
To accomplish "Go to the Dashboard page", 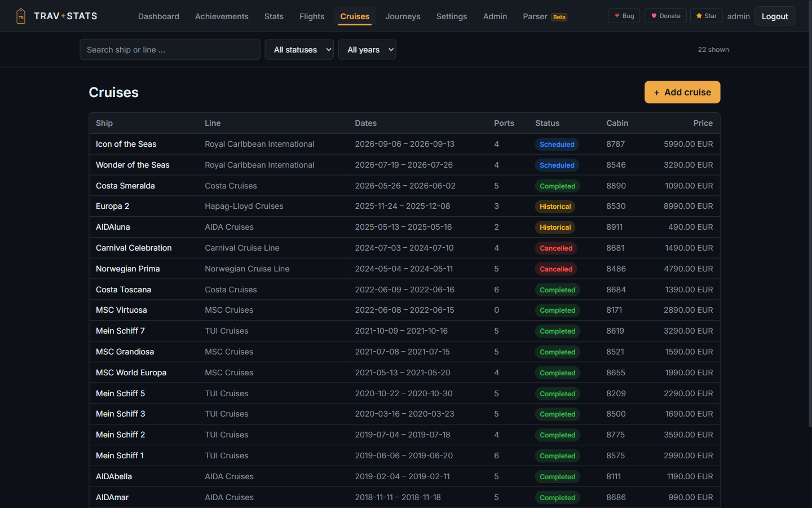I will pyautogui.click(x=158, y=16).
